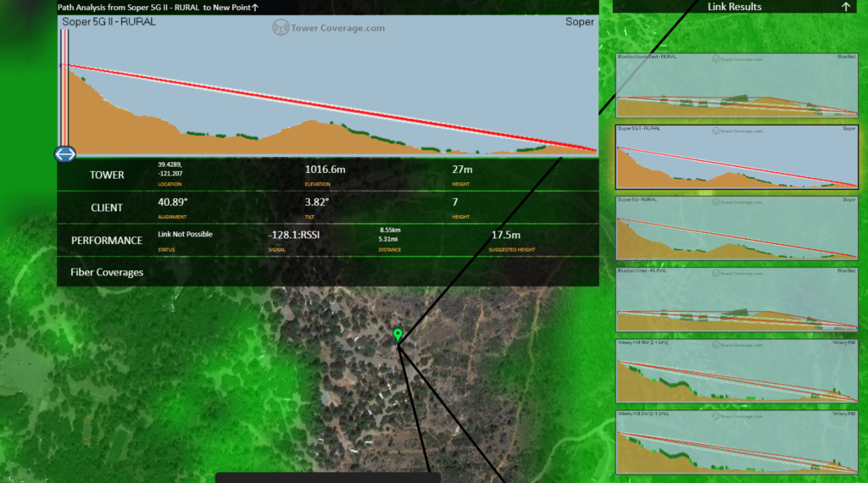Click the green location pin on the map
This screenshot has width=868, height=483.
tap(398, 335)
